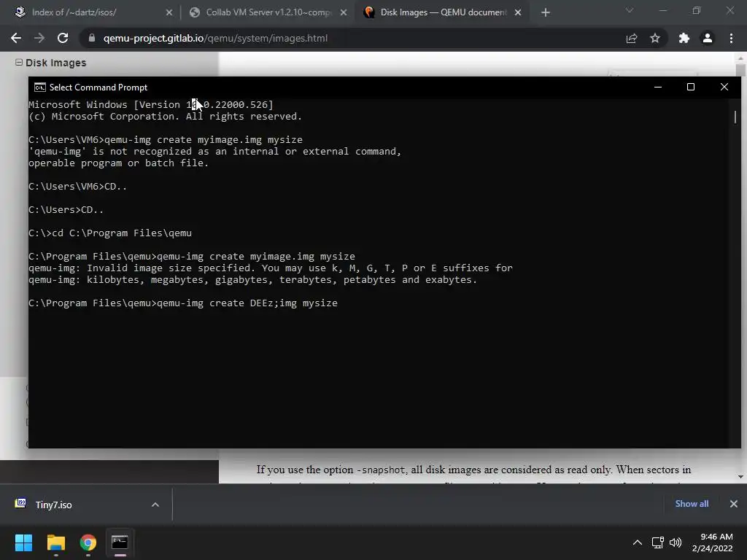Close the downloads bar
This screenshot has height=560, width=747.
coord(734,504)
